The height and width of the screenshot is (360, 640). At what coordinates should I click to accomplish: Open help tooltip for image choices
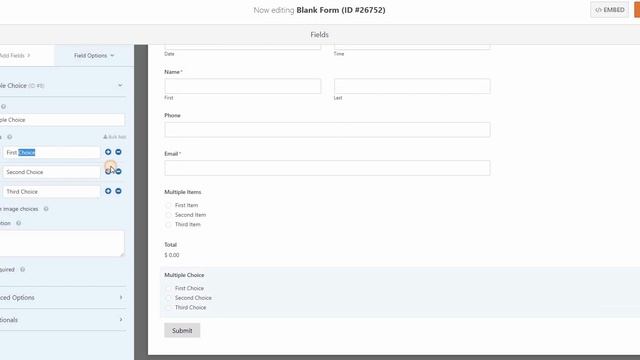(x=46, y=209)
